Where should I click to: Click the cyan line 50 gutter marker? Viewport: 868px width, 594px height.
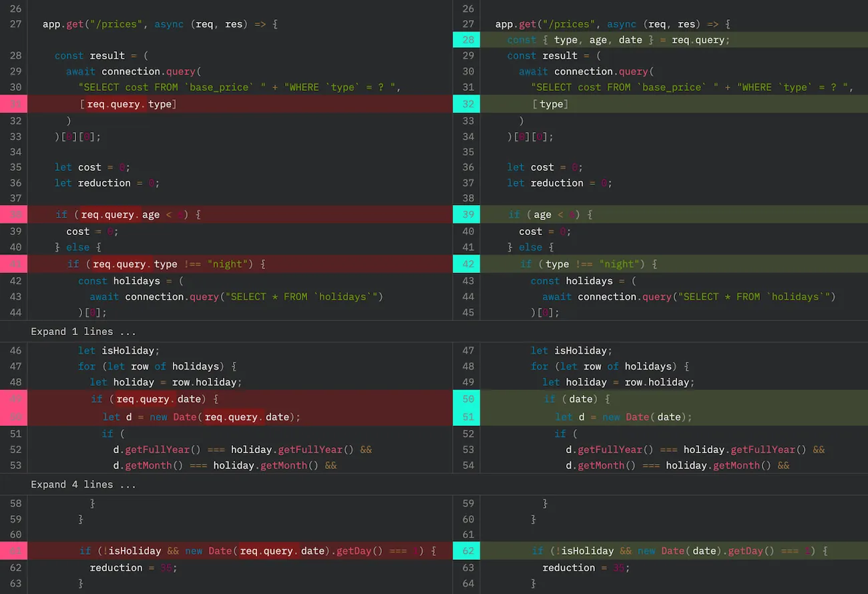point(468,399)
